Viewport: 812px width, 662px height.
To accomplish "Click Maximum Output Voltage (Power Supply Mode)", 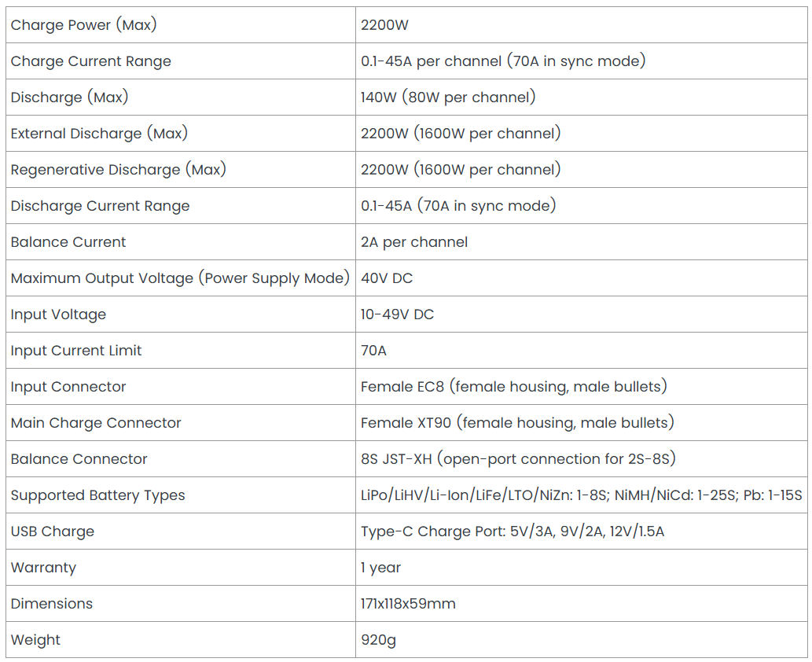I will click(180, 278).
